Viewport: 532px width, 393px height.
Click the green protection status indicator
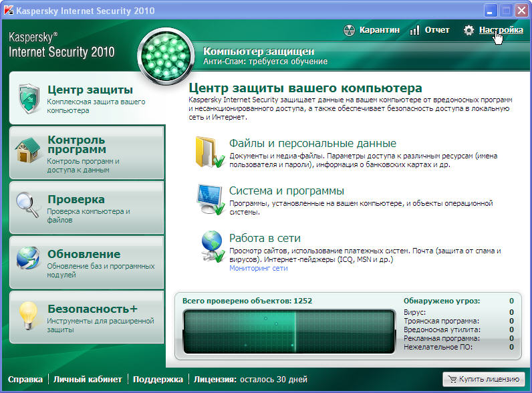pos(166,56)
